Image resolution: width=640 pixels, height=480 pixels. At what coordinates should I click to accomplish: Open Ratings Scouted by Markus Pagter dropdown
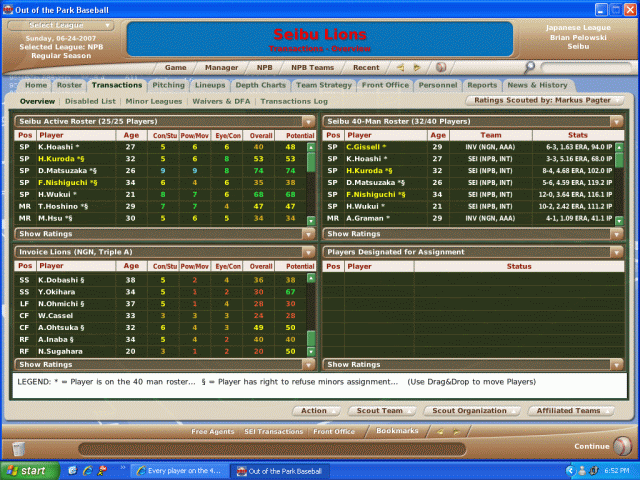[x=547, y=100]
